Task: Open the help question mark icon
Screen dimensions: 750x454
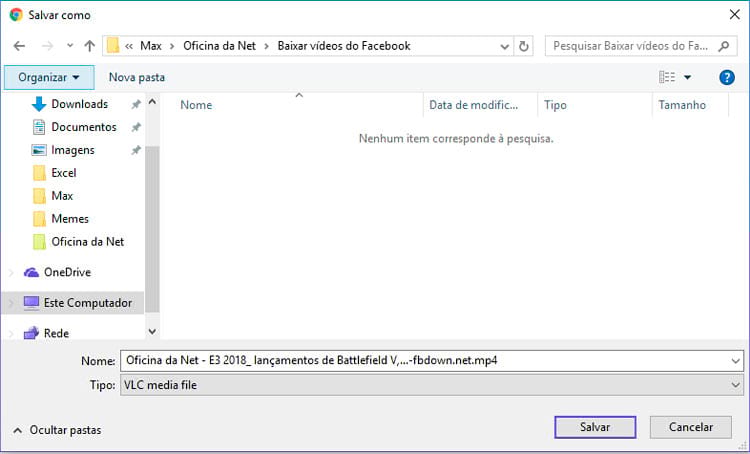Action: 727,77
